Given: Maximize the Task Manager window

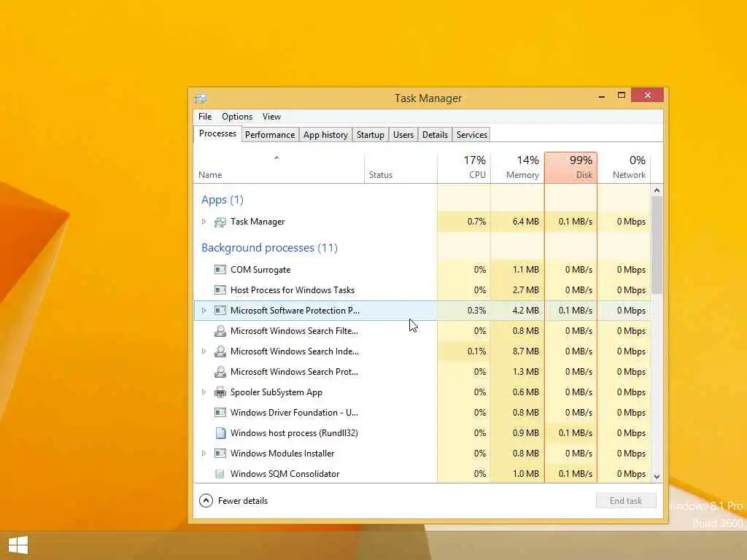Looking at the screenshot, I should click(622, 96).
